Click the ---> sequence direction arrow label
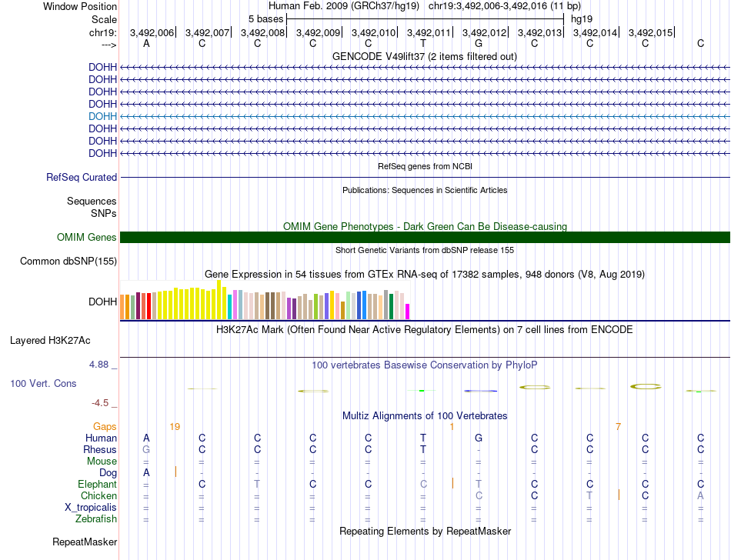The image size is (731, 560). [109, 45]
